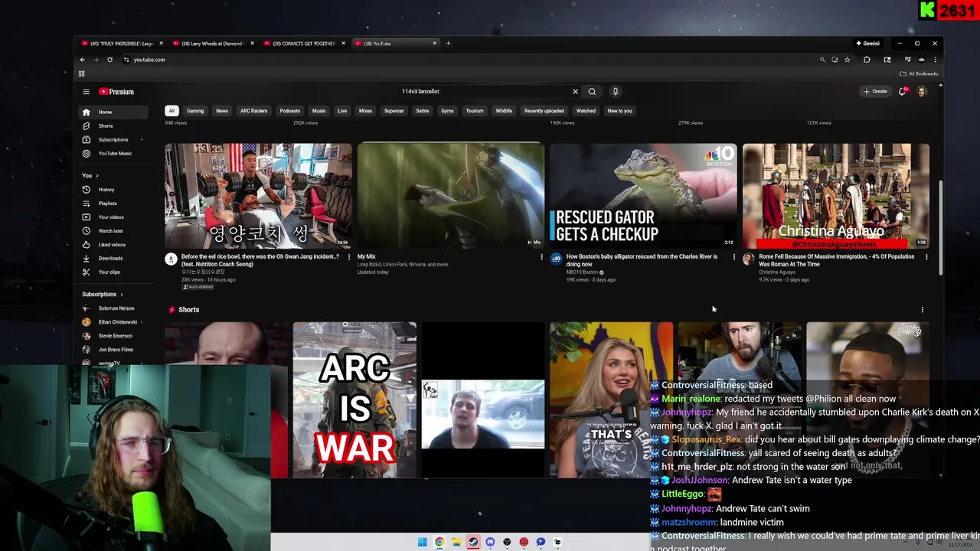980x551 pixels.
Task: Select the Watched filter chip
Action: (586, 111)
